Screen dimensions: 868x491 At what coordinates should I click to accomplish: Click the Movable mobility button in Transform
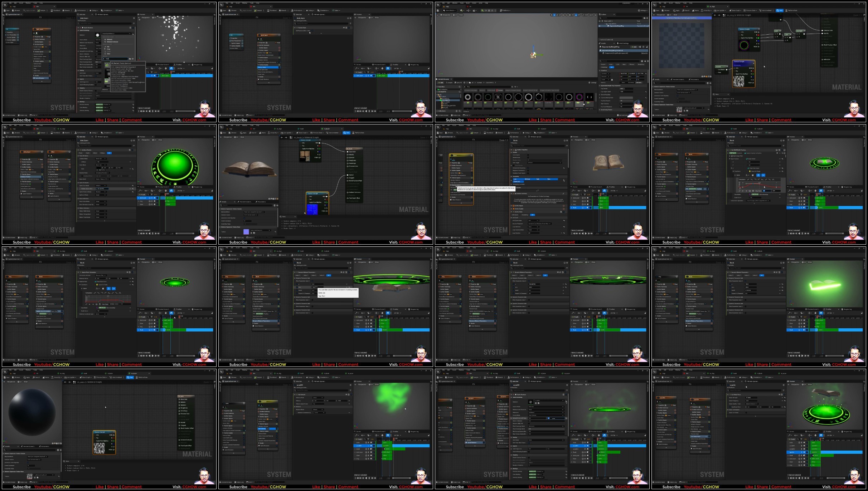[x=639, y=83]
